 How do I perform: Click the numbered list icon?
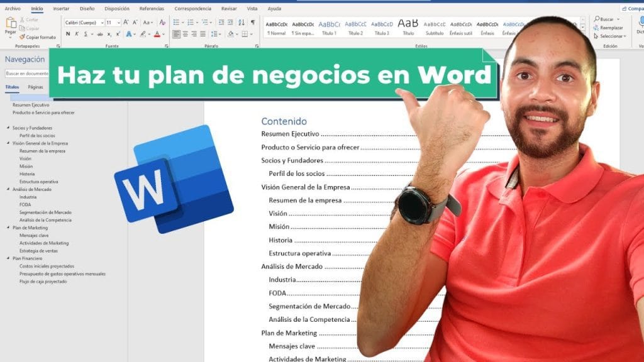(x=190, y=22)
